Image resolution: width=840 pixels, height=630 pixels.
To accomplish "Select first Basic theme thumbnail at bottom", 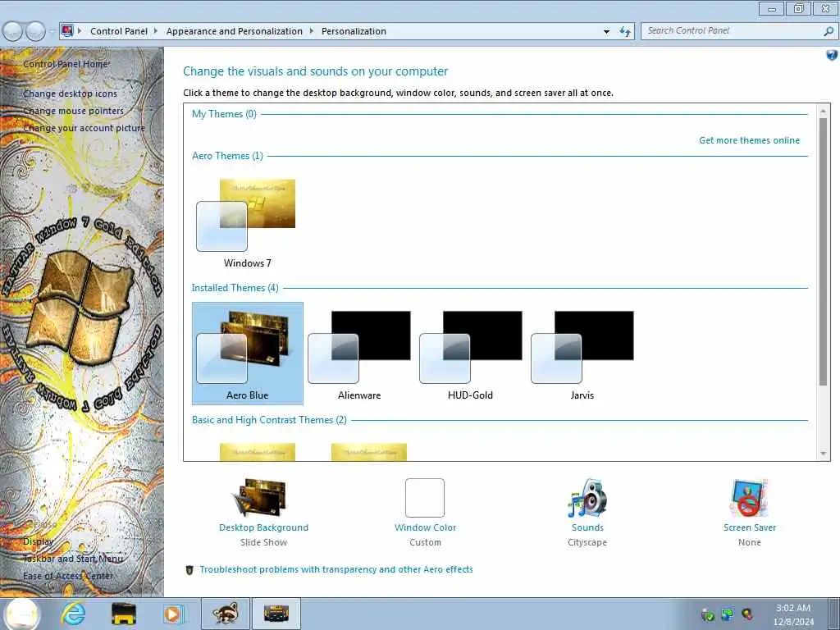I will coord(257,452).
